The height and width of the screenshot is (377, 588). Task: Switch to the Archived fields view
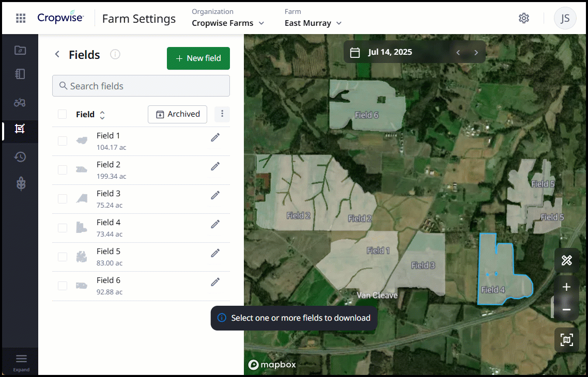177,114
